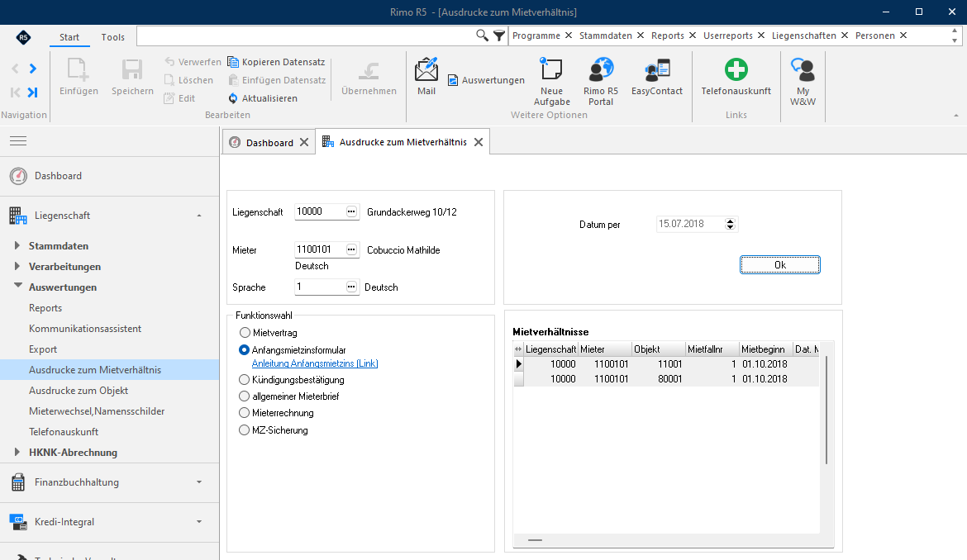Screen dimensions: 967x560
Task: Open the filter funnel icon
Action: [499, 36]
